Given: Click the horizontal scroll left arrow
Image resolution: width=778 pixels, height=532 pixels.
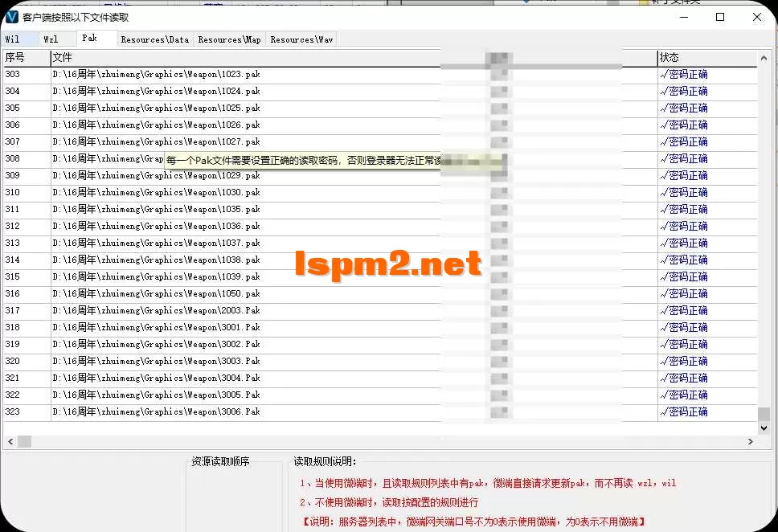Looking at the screenshot, I should pyautogui.click(x=10, y=441).
